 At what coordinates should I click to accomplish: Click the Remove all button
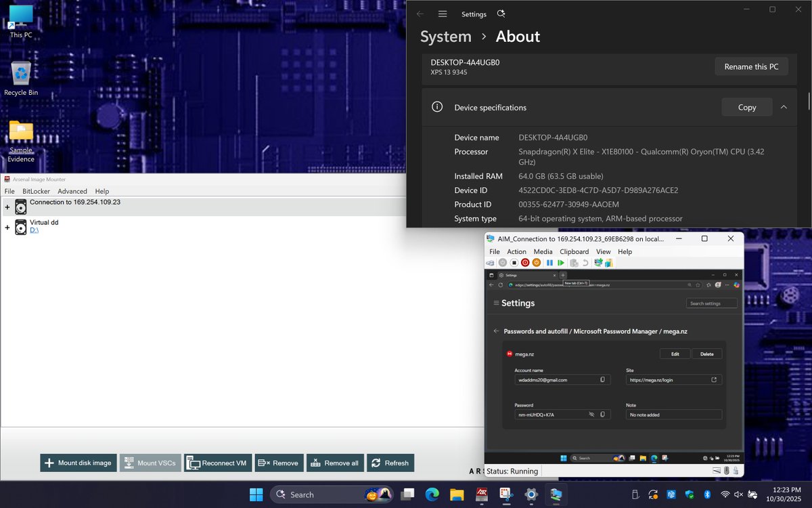(x=335, y=463)
